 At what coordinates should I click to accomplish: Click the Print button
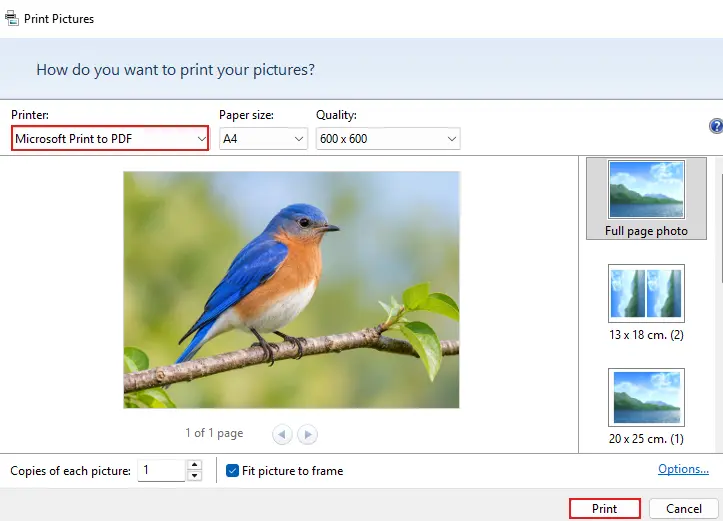pyautogui.click(x=604, y=509)
